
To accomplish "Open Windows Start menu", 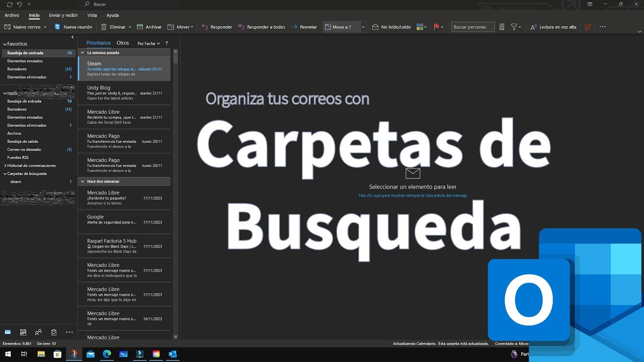I will (x=8, y=354).
